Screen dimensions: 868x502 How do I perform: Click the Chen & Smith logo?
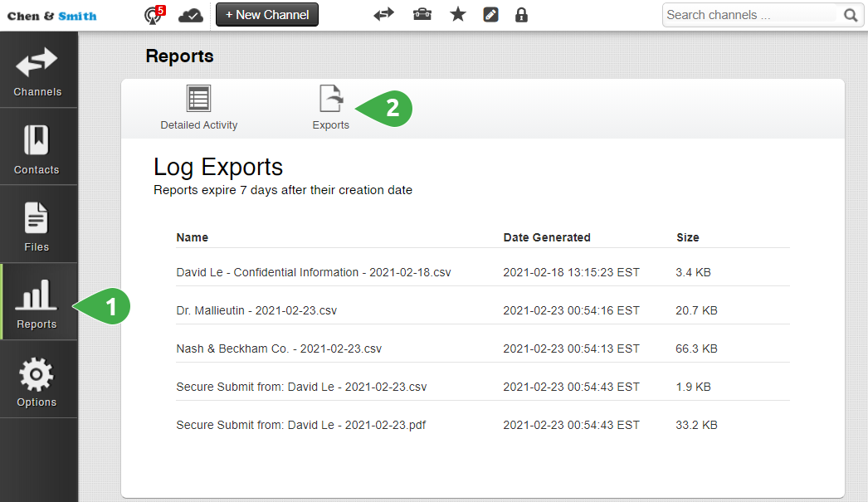point(52,16)
